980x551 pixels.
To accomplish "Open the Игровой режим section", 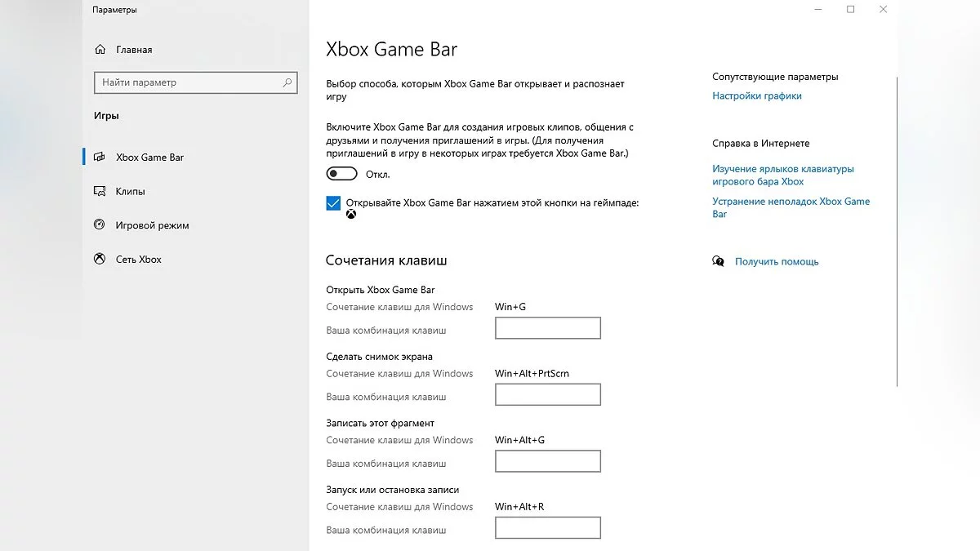I will point(153,225).
